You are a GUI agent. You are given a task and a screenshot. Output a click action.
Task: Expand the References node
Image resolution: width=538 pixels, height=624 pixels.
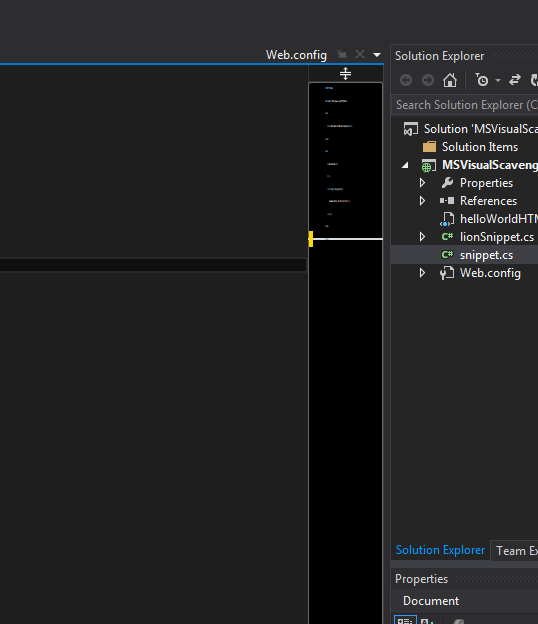(422, 201)
